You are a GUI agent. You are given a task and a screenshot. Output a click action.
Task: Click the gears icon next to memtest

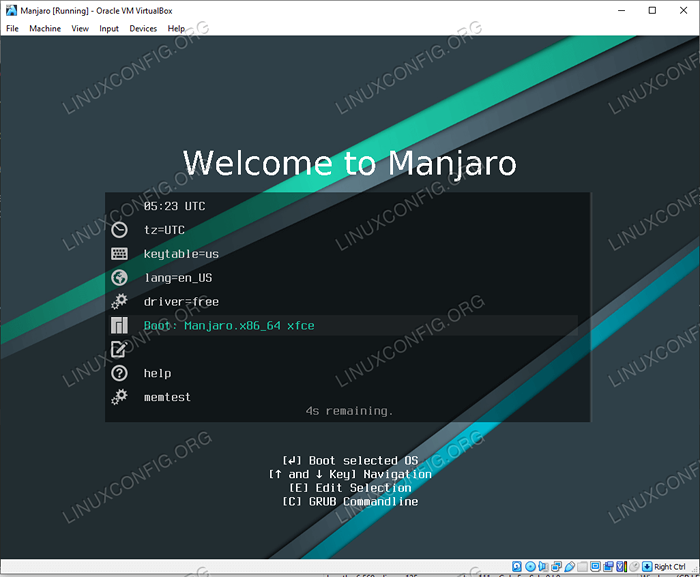(x=119, y=397)
